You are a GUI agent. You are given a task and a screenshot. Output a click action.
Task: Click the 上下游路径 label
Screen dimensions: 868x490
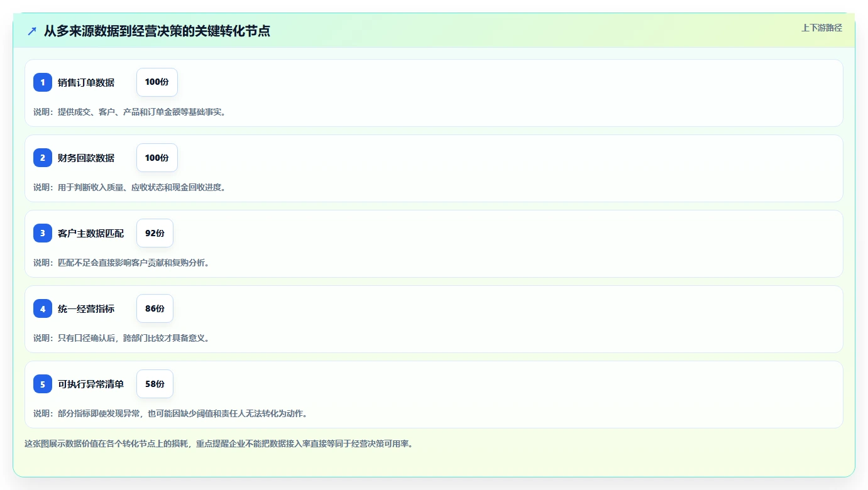tap(821, 28)
